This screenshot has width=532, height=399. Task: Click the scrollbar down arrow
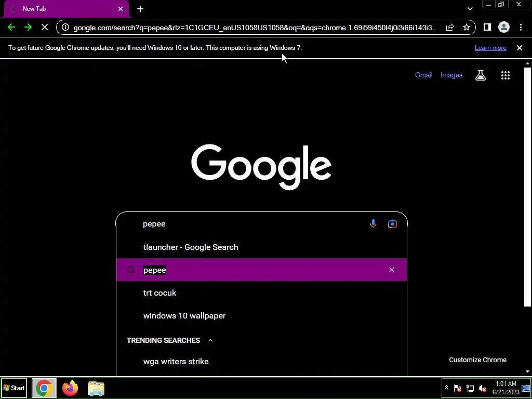click(x=527, y=371)
